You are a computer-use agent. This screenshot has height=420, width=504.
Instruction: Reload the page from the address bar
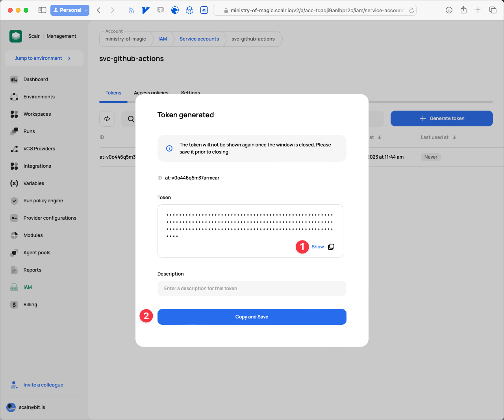click(x=411, y=11)
